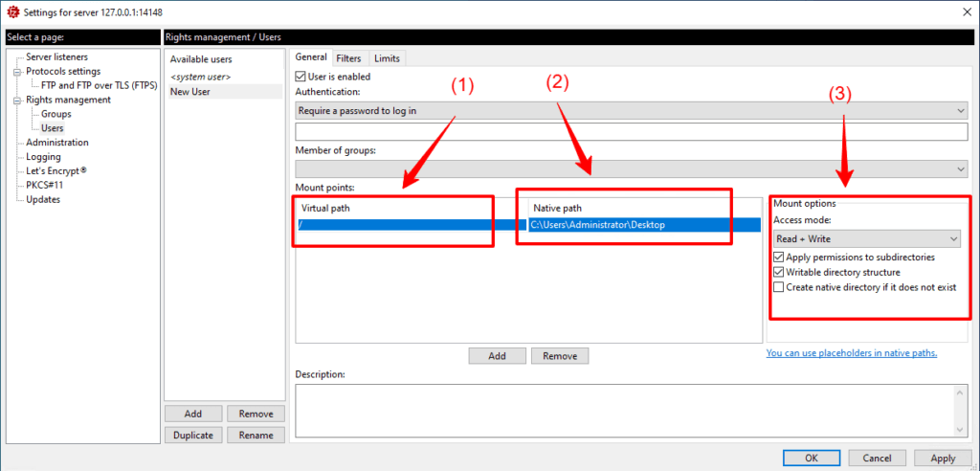Open the placeholders in native paths link
The width and height of the screenshot is (980, 471).
point(851,353)
